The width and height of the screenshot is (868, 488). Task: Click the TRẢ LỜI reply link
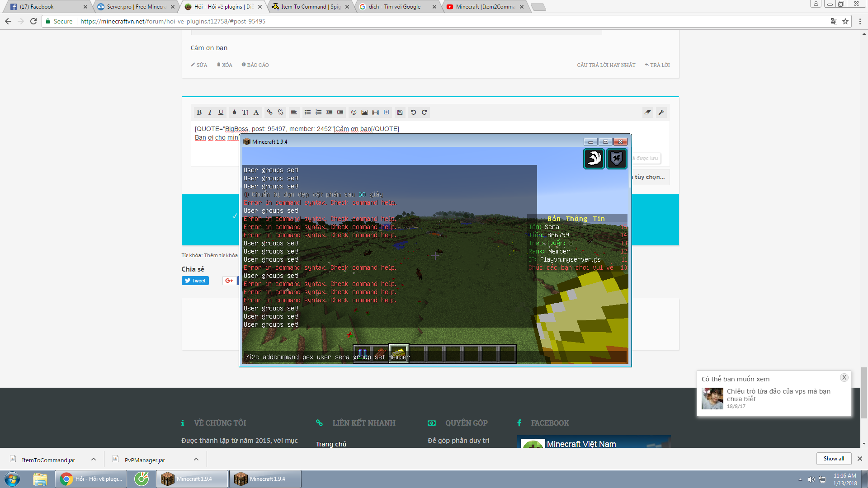657,65
